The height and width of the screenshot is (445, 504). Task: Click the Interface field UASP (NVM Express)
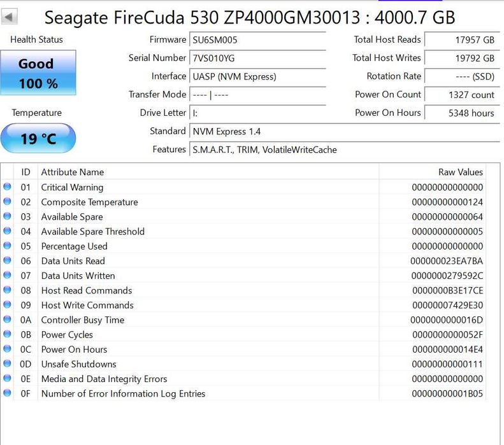coord(258,76)
